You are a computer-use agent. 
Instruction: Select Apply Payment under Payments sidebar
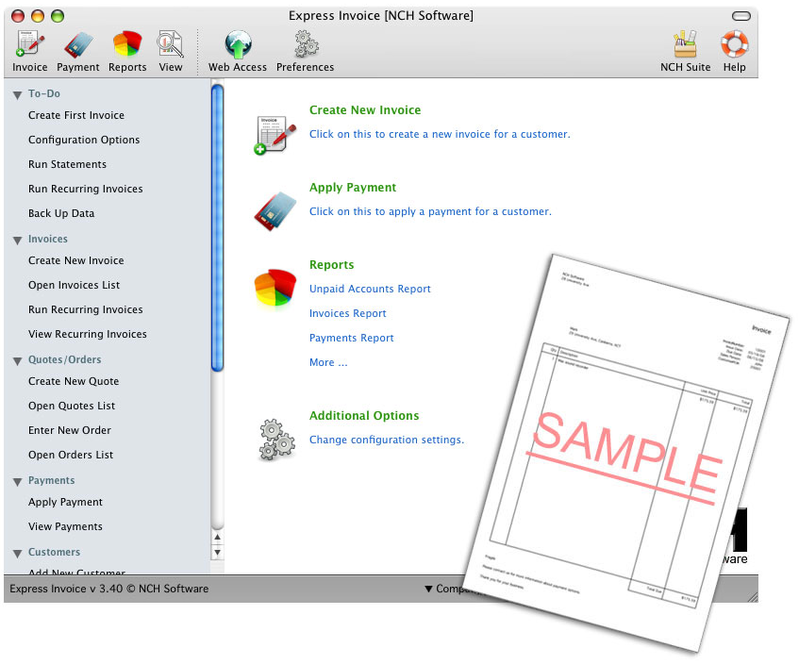tap(65, 502)
